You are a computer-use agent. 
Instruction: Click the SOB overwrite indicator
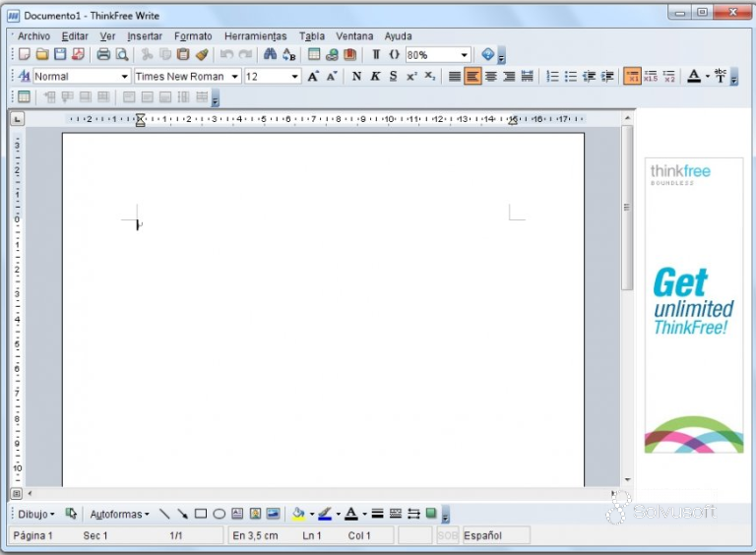[x=448, y=535]
